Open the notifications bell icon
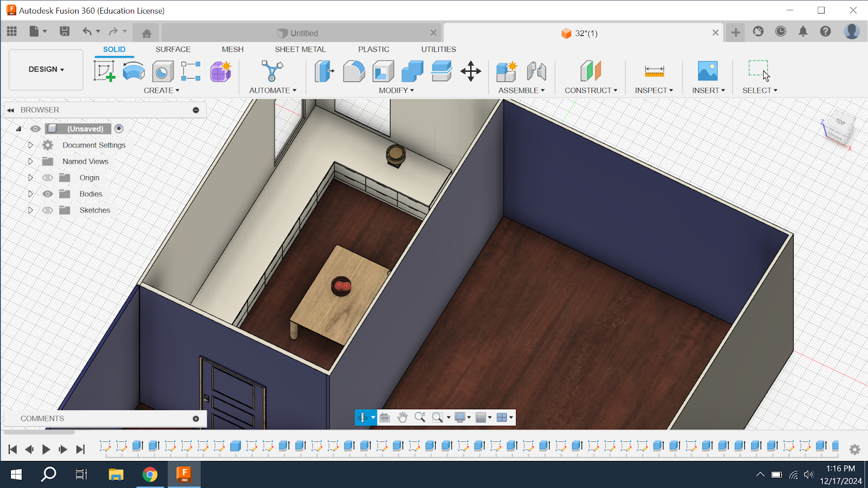Screen dimensions: 868x488 [803, 31]
